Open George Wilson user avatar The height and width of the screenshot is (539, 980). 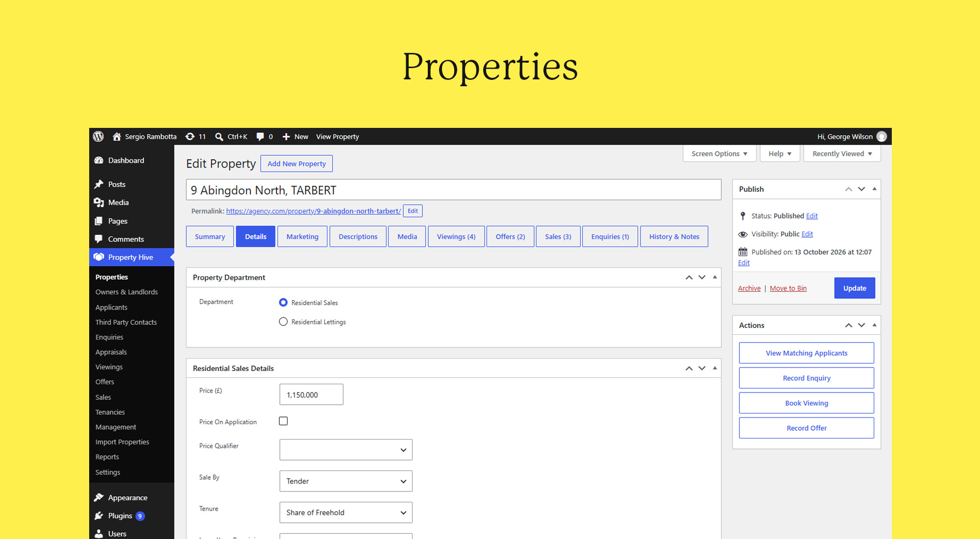coord(882,137)
